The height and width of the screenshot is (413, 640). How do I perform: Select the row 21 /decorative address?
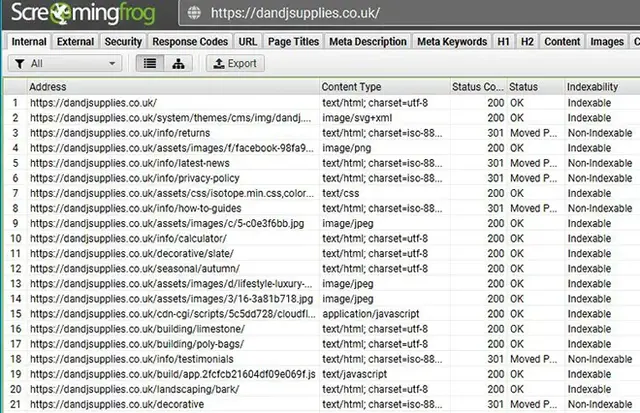point(117,405)
